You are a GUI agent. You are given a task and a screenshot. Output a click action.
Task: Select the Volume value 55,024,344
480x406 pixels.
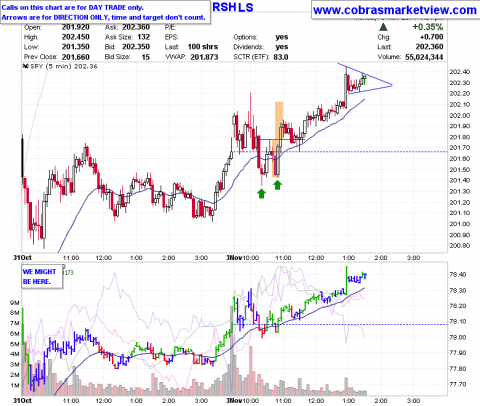[424, 57]
